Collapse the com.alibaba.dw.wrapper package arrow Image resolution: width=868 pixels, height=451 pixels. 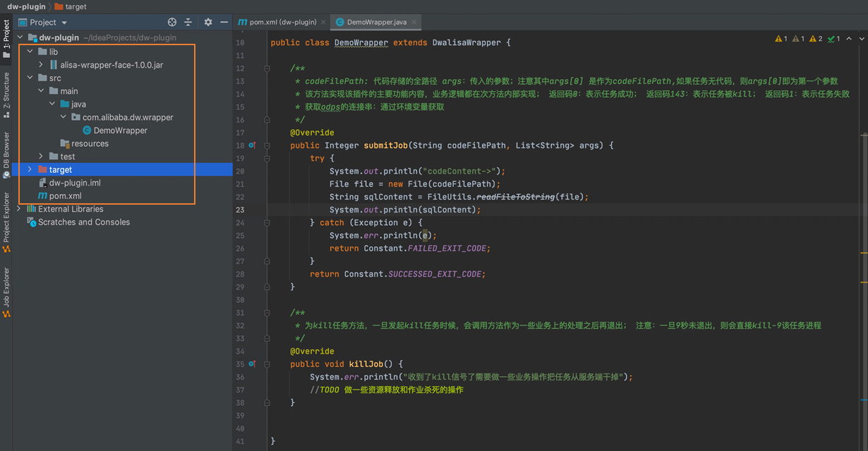tap(64, 117)
